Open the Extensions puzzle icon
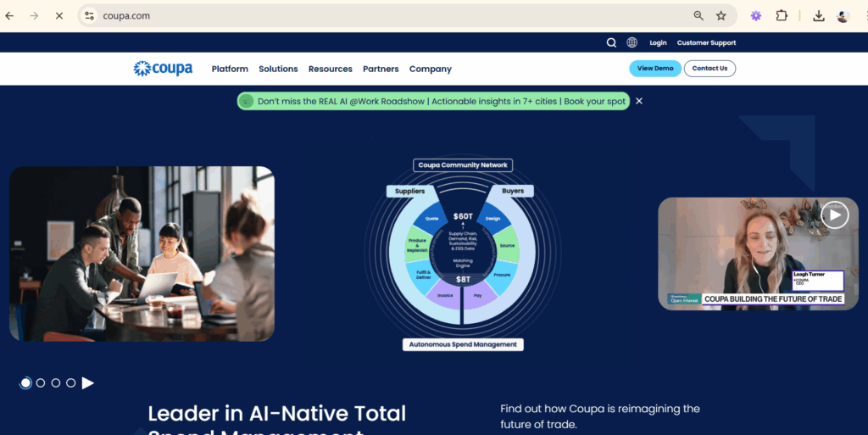Viewport: 868px width, 435px height. point(781,15)
